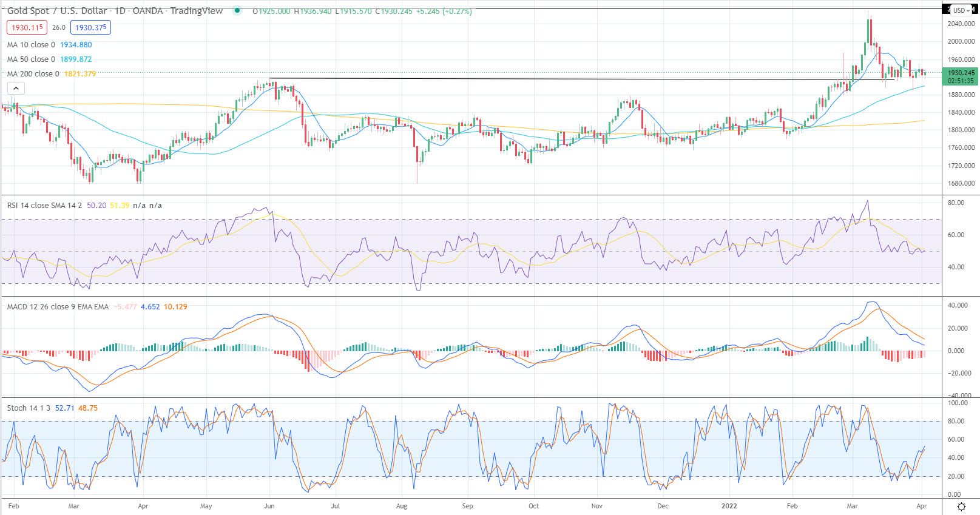The image size is (980, 515).
Task: Select the MACD 12 26 close 9 legend
Action: (58, 307)
